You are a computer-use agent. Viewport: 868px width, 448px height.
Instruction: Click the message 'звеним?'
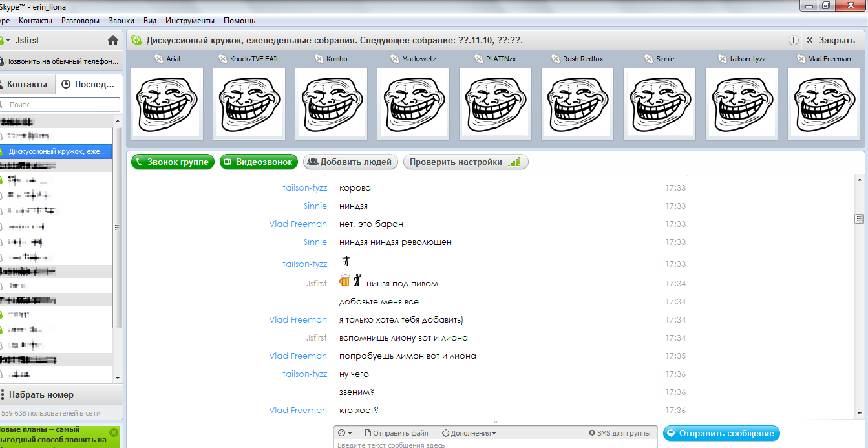[357, 392]
